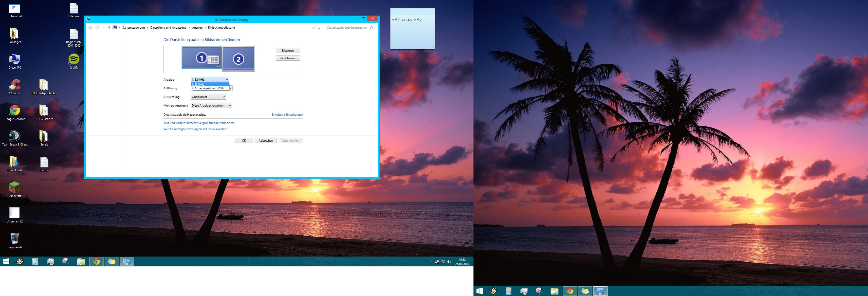
Task: Click in the Systemsteuerung durchsuchen field
Action: click(347, 28)
